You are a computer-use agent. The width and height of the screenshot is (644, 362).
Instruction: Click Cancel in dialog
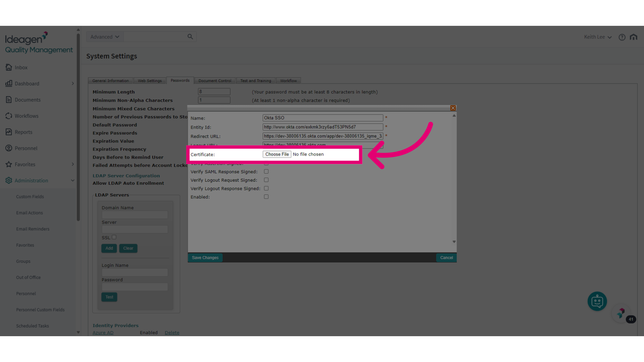(446, 257)
